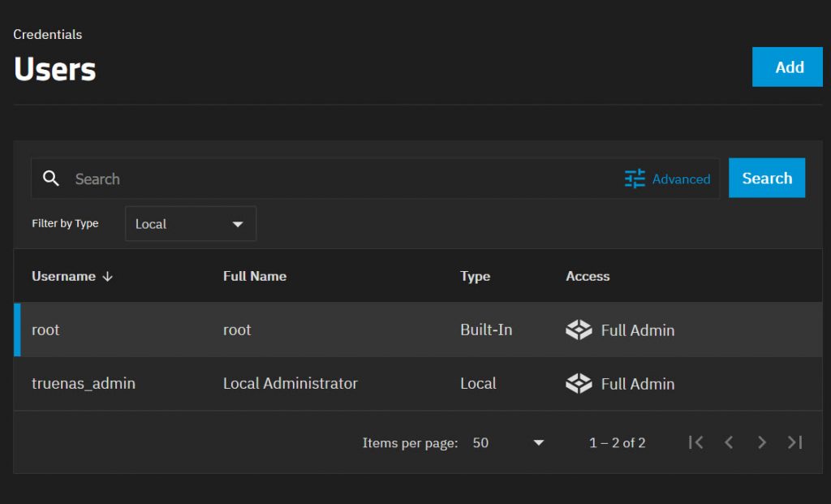This screenshot has height=504, width=831.
Task: Click the Local Administrator full name
Action: pos(290,383)
